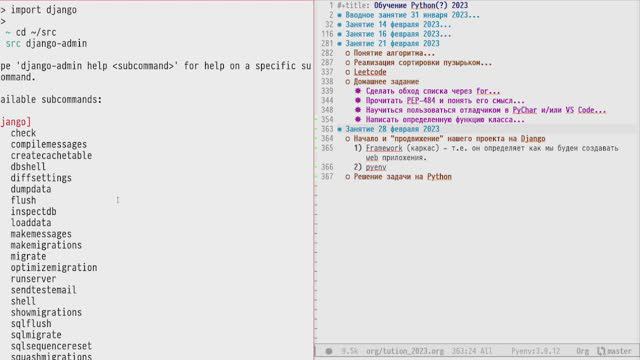Click 'loaddata' in terminal output

(31, 223)
